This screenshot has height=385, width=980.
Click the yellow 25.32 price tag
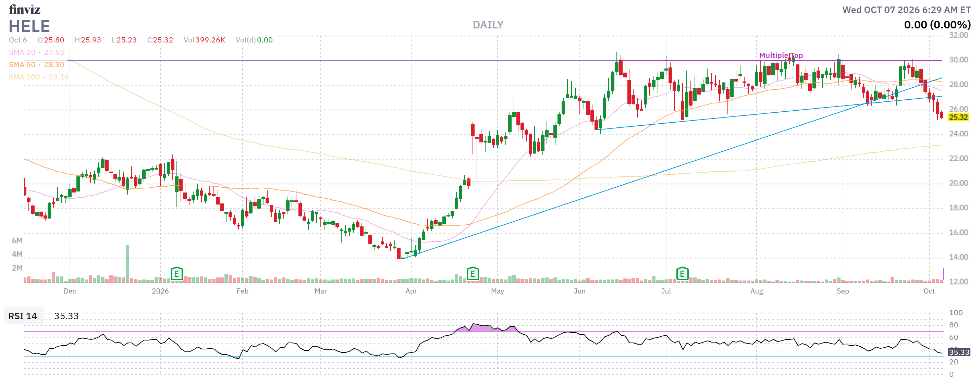[958, 117]
